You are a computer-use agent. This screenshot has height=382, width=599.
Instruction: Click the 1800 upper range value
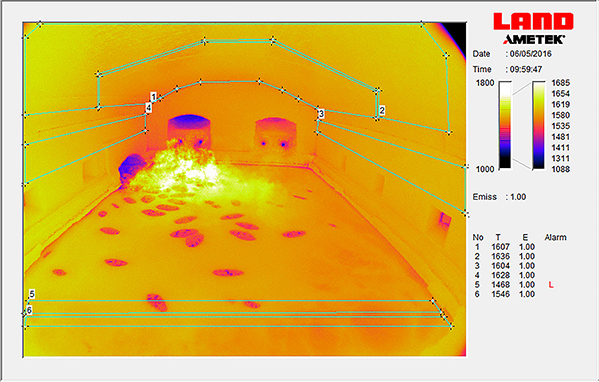pyautogui.click(x=485, y=83)
